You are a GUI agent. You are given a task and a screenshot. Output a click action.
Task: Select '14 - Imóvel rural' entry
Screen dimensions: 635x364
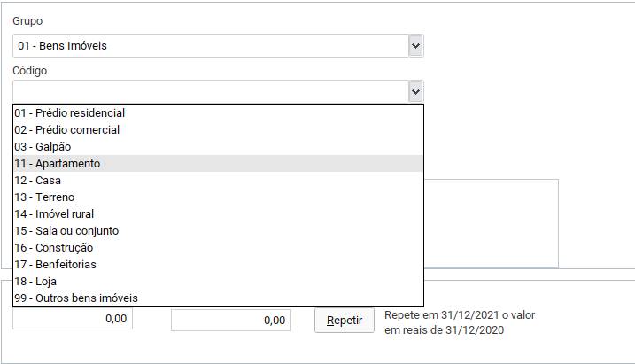point(54,214)
